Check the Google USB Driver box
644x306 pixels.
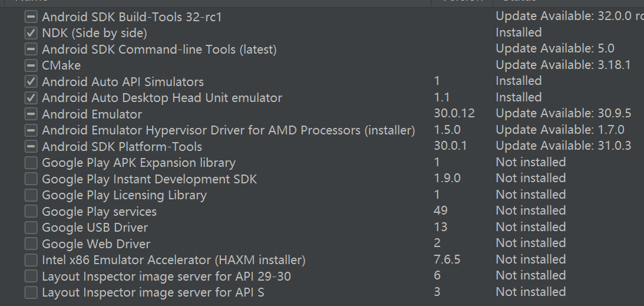point(31,228)
